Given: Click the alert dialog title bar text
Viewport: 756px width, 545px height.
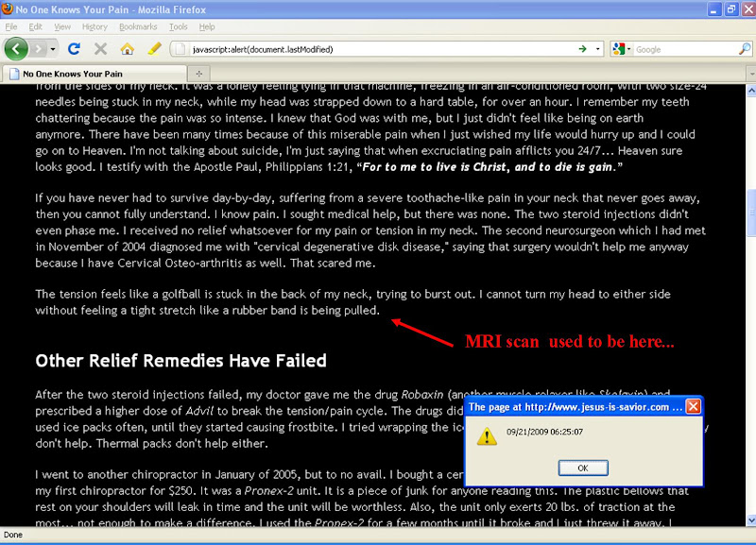Looking at the screenshot, I should point(576,407).
